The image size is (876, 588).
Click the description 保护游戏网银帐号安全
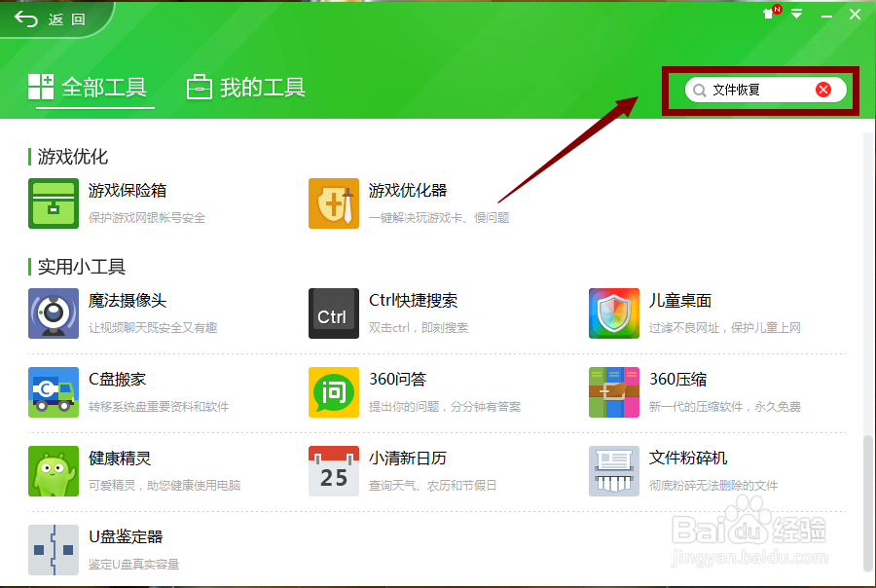point(147,218)
